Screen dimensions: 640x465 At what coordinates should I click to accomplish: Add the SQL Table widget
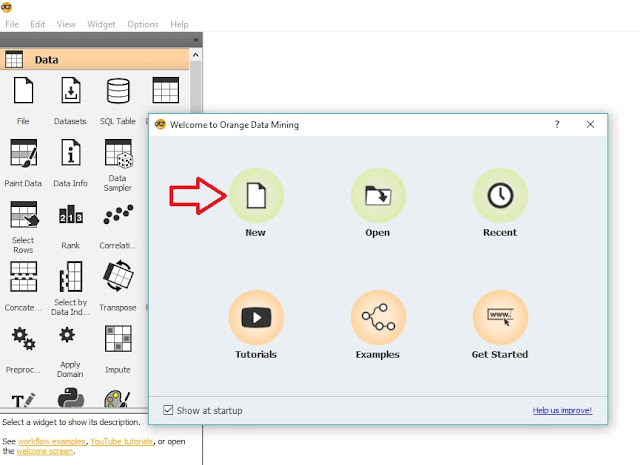coord(118,100)
